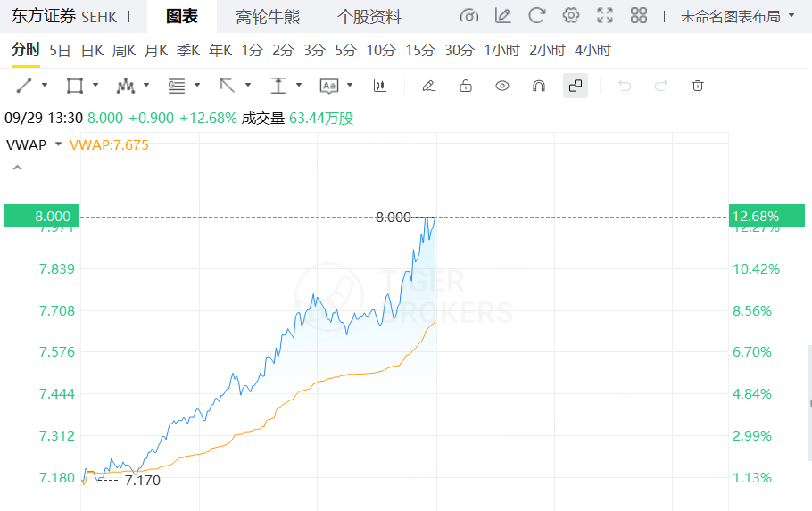The height and width of the screenshot is (511, 812).
Task: Open 未命名图表布局 layout dropdown
Action: (x=737, y=17)
